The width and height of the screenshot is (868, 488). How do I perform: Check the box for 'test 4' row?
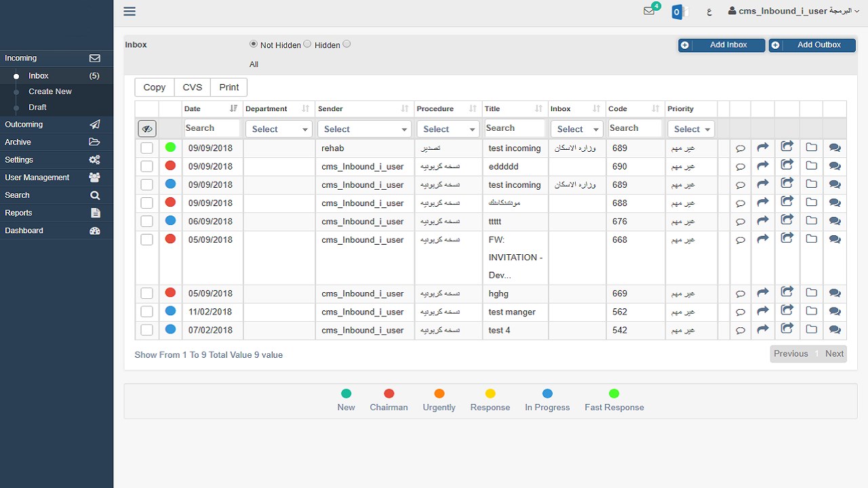pos(146,330)
